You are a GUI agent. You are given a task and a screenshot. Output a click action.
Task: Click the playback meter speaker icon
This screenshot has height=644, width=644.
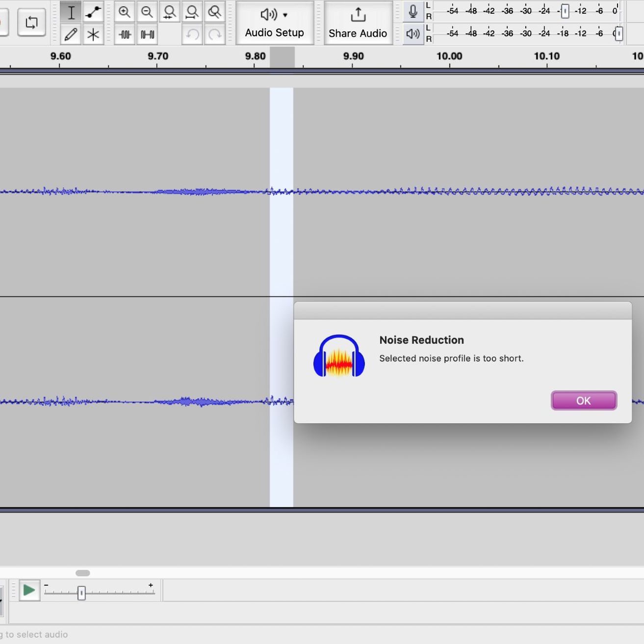coord(413,33)
